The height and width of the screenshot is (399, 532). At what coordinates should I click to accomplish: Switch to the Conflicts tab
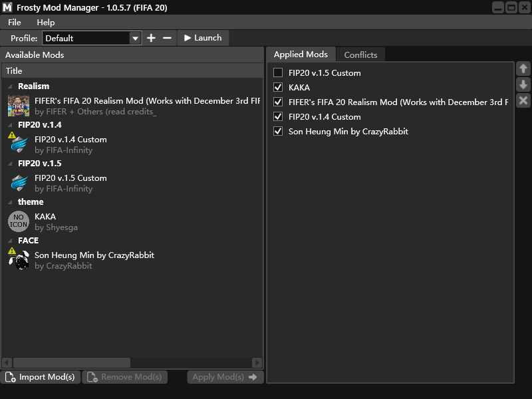[x=360, y=55]
